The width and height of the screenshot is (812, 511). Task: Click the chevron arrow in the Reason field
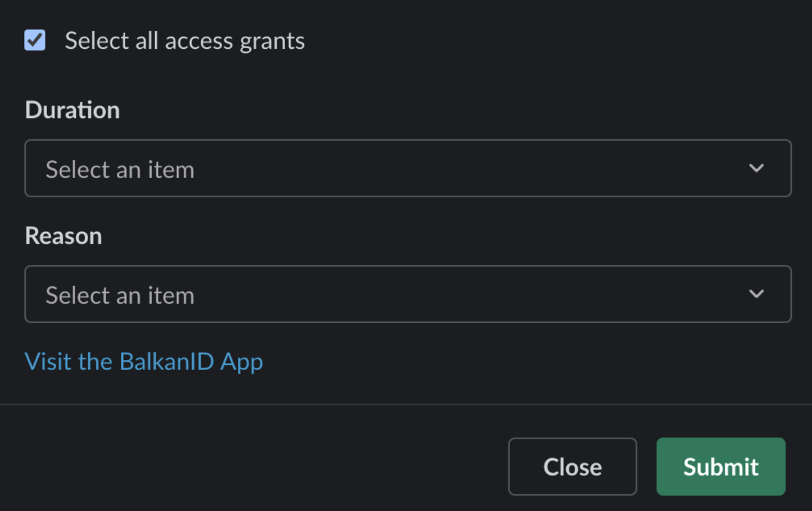(756, 294)
